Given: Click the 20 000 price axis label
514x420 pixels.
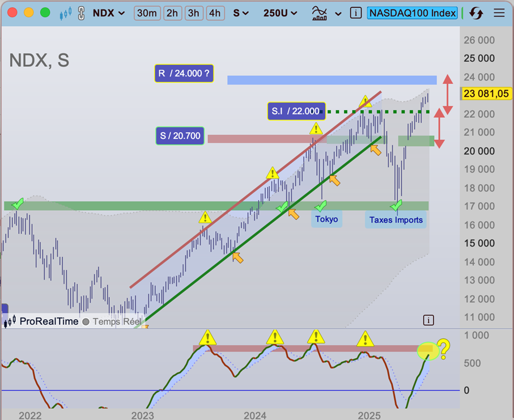Looking at the screenshot, I should (x=479, y=151).
